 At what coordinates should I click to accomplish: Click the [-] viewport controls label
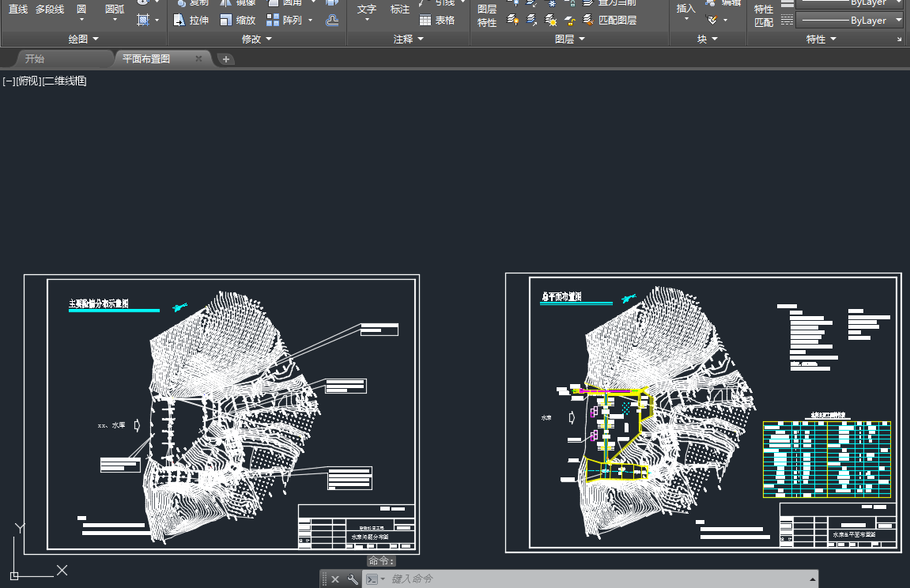click(9, 81)
